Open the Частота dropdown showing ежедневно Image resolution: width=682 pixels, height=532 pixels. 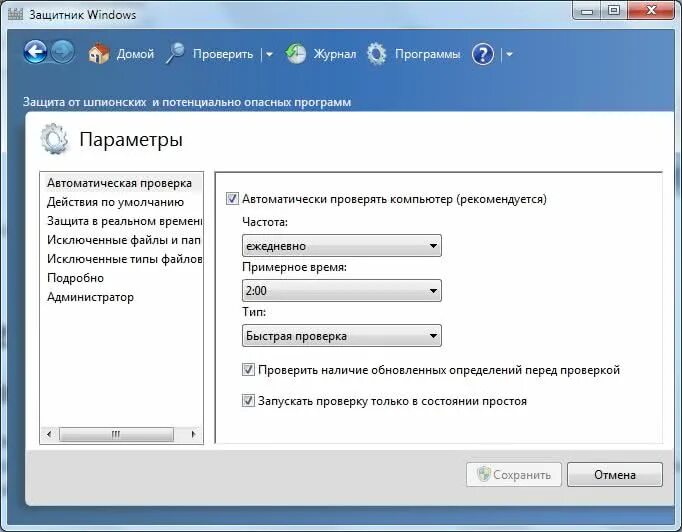point(341,246)
